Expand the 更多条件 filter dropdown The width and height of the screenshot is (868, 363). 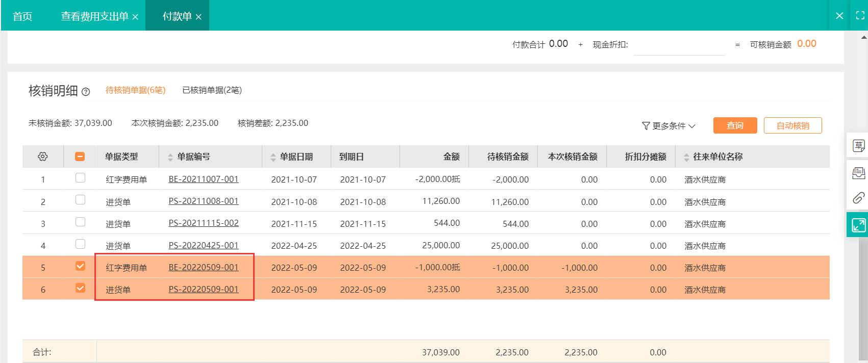point(668,126)
